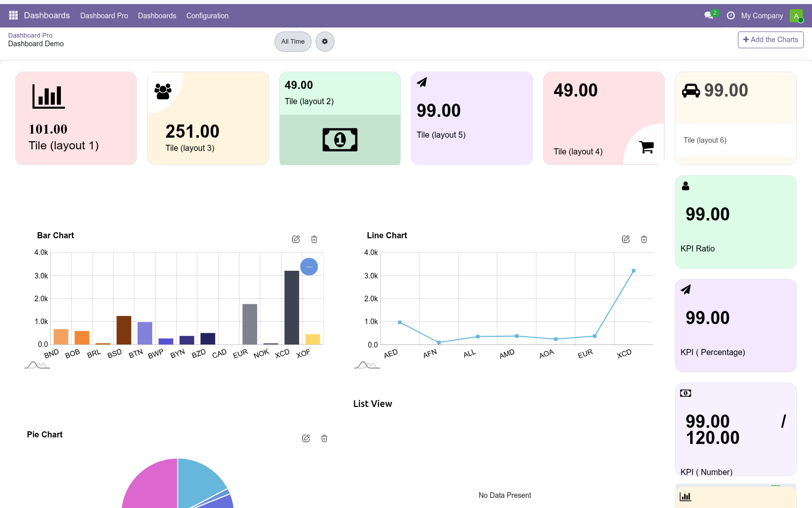This screenshot has height=508, width=812.
Task: Delete the Pie Chart
Action: pos(324,438)
